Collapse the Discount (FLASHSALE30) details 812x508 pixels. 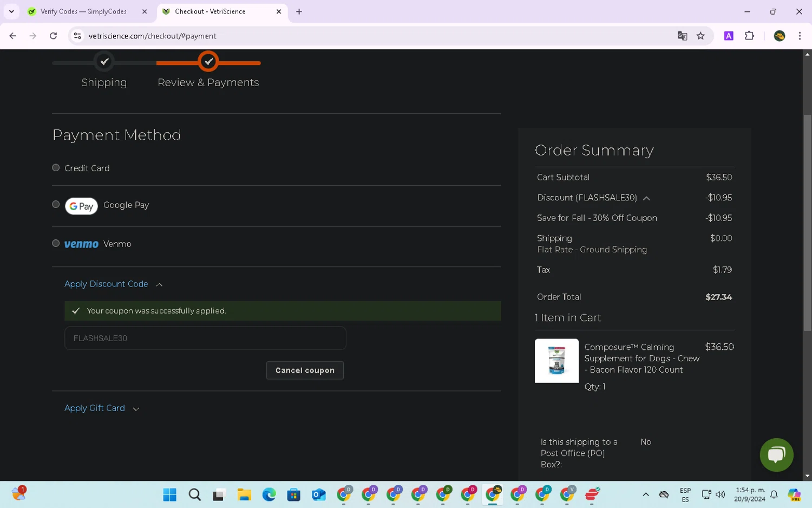pos(646,198)
